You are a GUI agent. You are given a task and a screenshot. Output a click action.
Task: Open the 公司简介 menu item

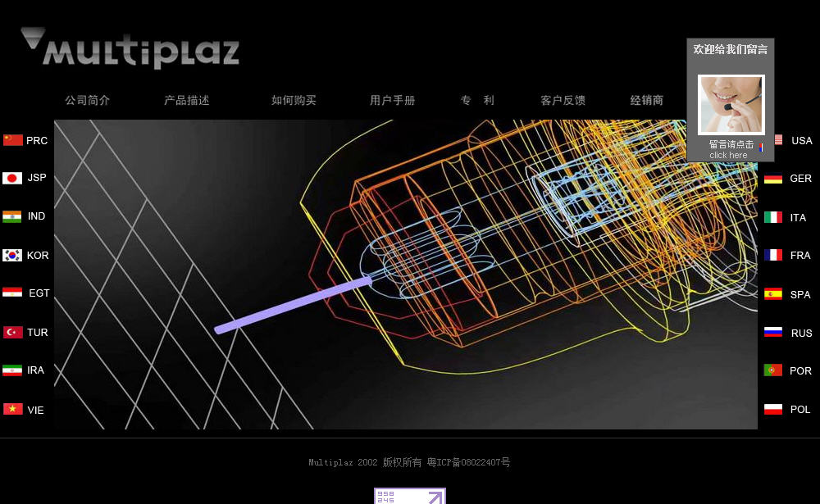[x=88, y=100]
